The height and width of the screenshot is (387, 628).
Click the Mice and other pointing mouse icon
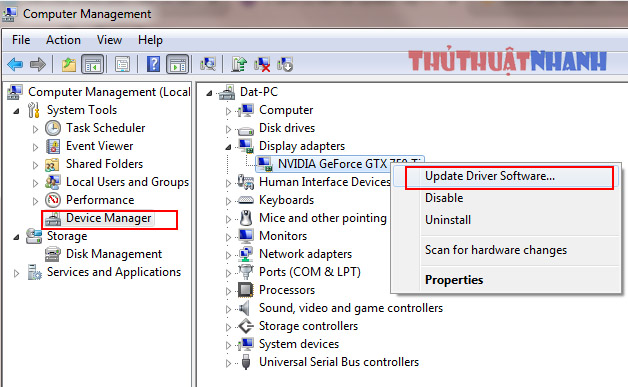246,218
